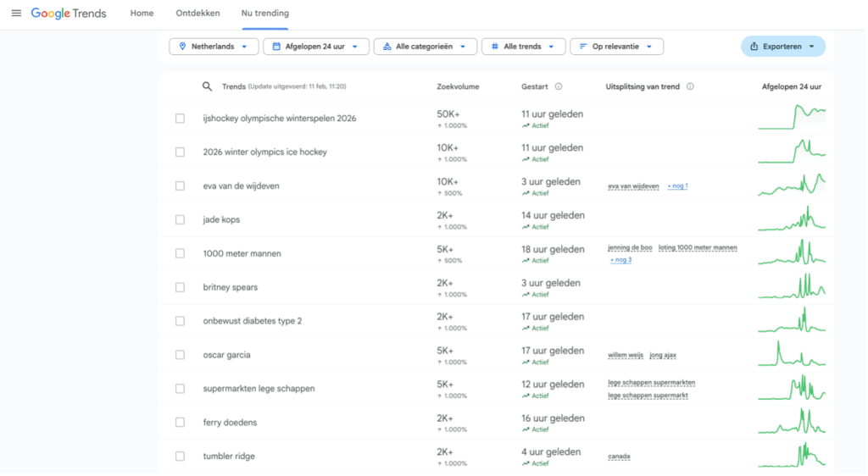Click the canada related query link
Image resolution: width=868 pixels, height=476 pixels.
click(x=619, y=457)
